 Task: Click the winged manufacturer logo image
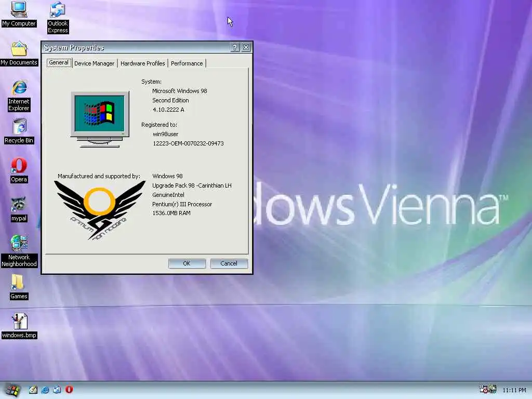[x=99, y=210]
